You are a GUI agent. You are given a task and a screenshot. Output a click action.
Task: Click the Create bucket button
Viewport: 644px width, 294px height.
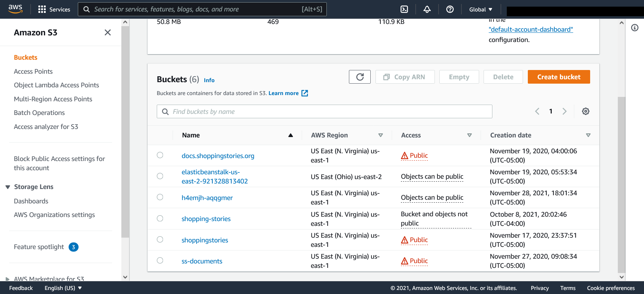pyautogui.click(x=559, y=77)
